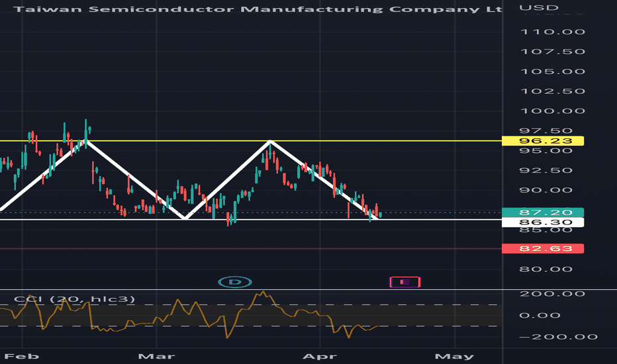Click the 200.00 CCI axis value

tap(553, 294)
